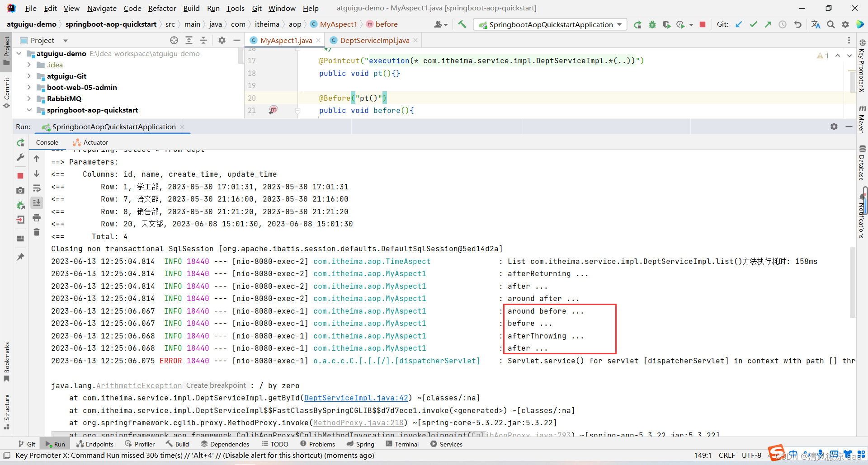Open the Problems tool window
Screen dimensions: 868x465
coord(317,444)
